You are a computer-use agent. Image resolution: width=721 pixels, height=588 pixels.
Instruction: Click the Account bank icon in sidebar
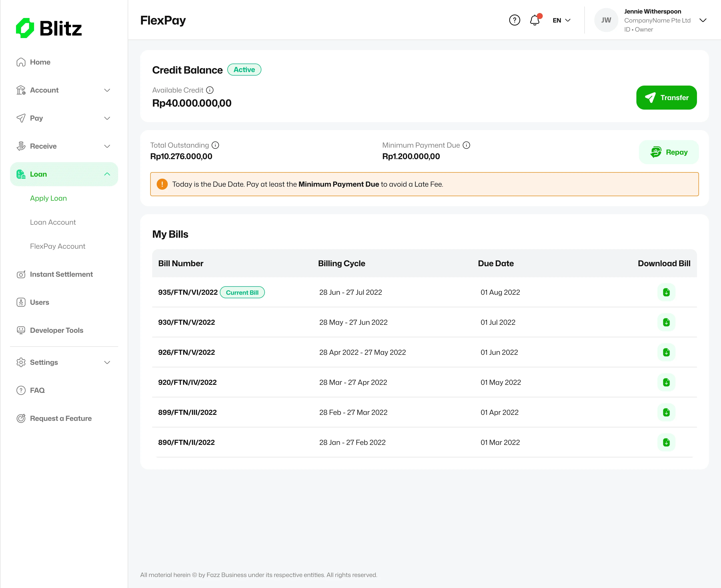point(21,90)
